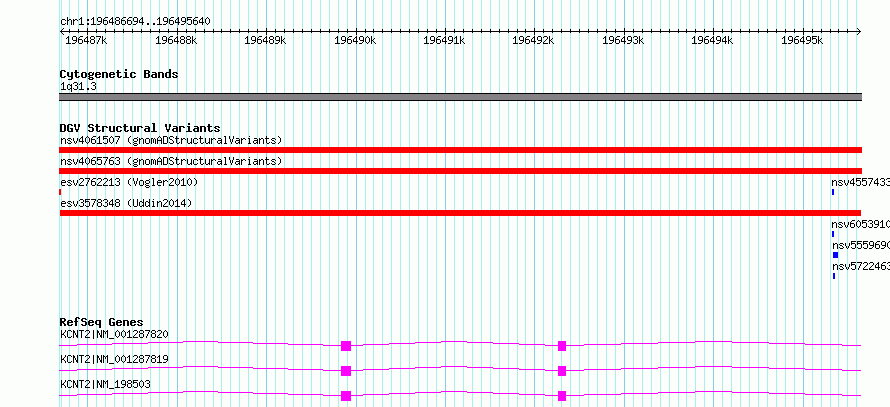This screenshot has width=890, height=407.
Task: Open transcript label KCNT2|NM_001287820
Action: pos(114,334)
